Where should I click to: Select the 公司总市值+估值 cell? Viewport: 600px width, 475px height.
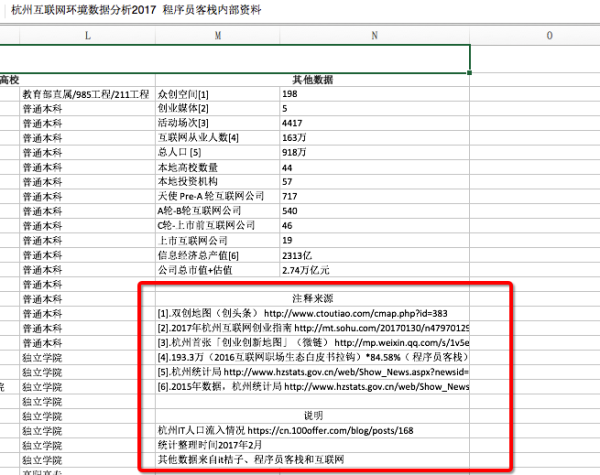tap(218, 270)
